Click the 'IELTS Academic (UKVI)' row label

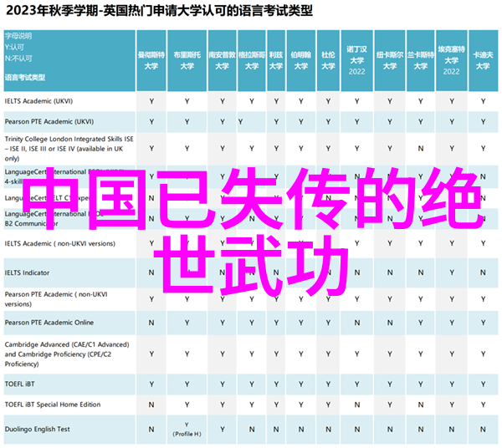pos(38,101)
